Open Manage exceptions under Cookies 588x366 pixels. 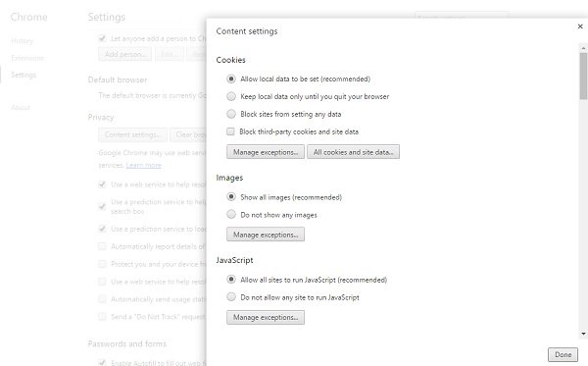[x=266, y=152]
